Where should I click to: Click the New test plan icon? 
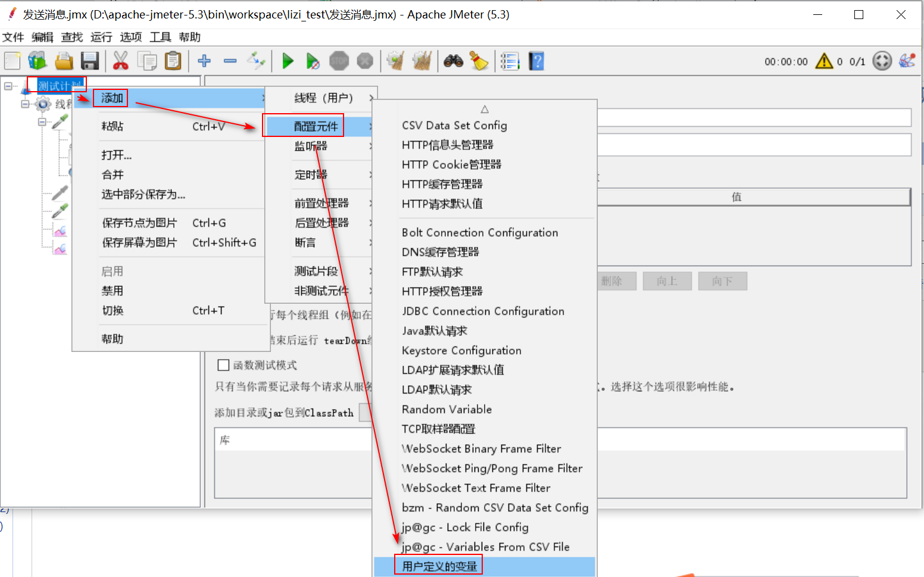(13, 61)
